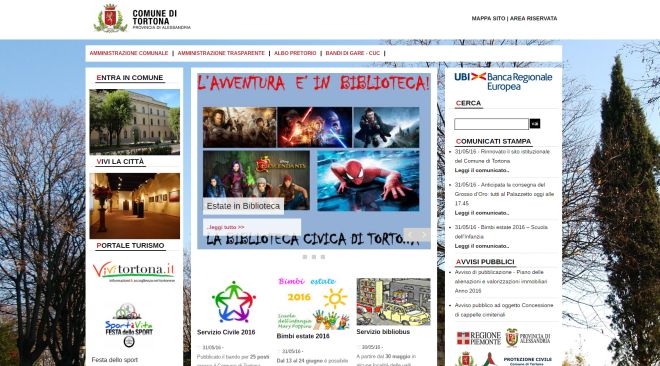The image size is (660, 366).
Task: Click the Spider-Man image on slide
Action: [368, 180]
